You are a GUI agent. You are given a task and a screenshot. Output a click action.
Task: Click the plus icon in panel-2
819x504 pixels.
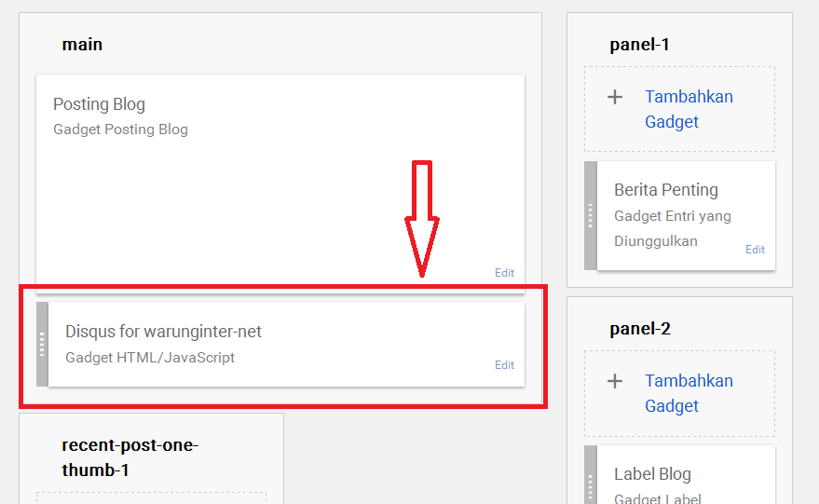coord(615,381)
